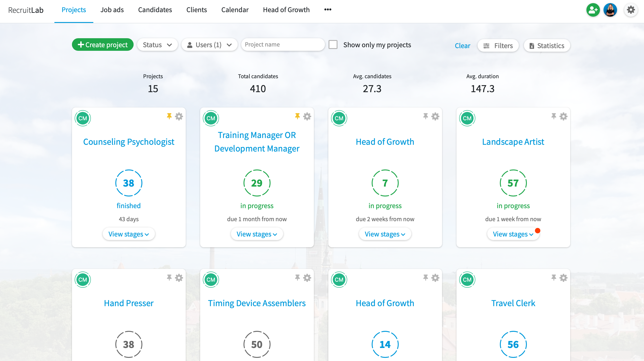This screenshot has height=361, width=644.
Task: Click the Create project button
Action: point(103,45)
